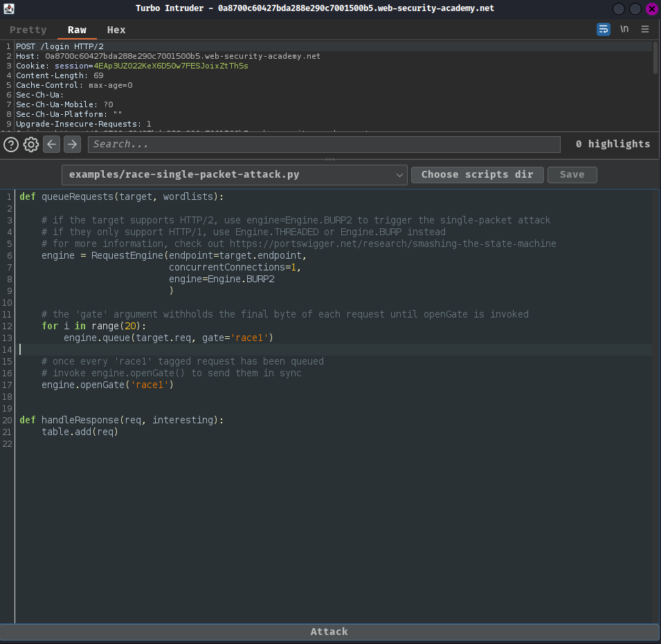Go to next search match arrow
Image resolution: width=661 pixels, height=644 pixels.
click(72, 145)
